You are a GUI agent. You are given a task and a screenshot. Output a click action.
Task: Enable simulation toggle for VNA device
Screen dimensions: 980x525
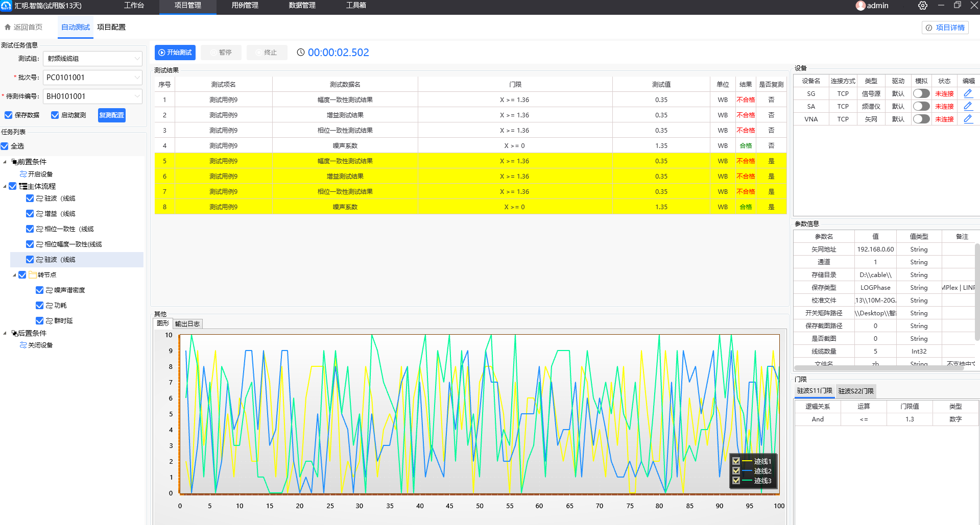(x=921, y=119)
